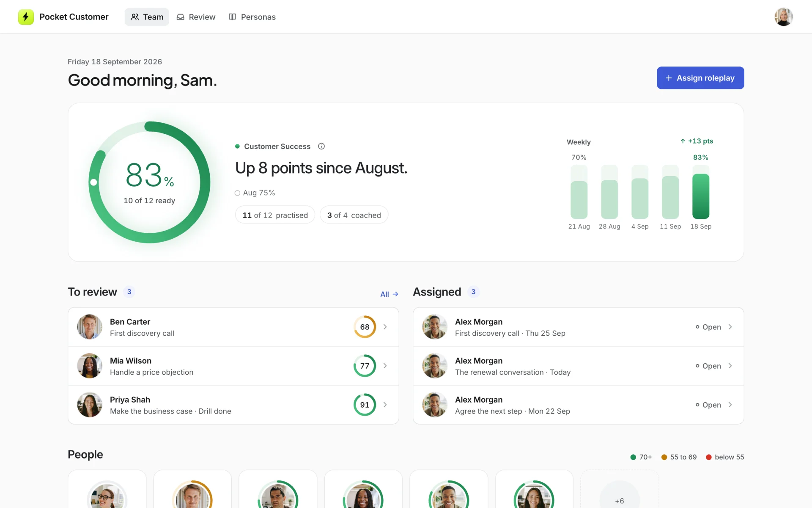Open chevron for First discovery call assignment
812x508 pixels.
tap(730, 327)
